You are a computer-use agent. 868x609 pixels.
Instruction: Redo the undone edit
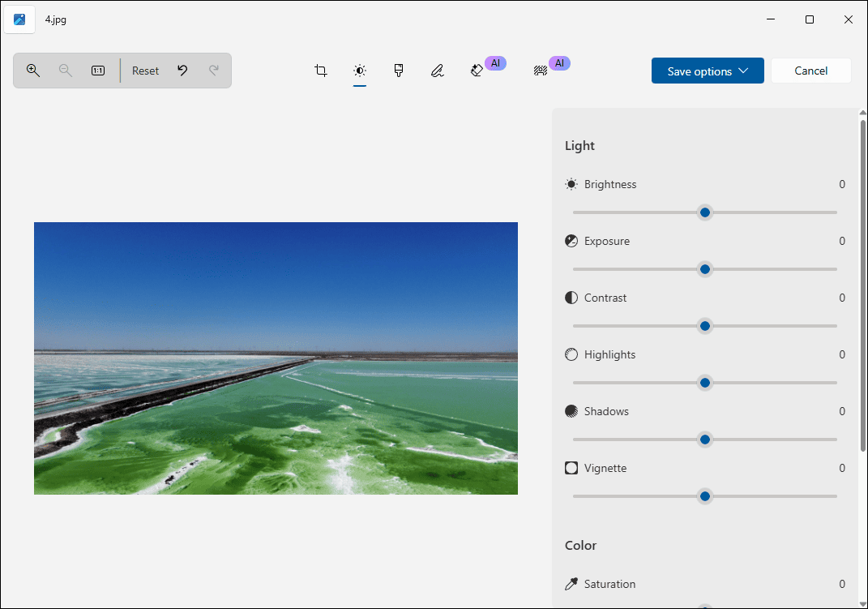[x=214, y=71]
